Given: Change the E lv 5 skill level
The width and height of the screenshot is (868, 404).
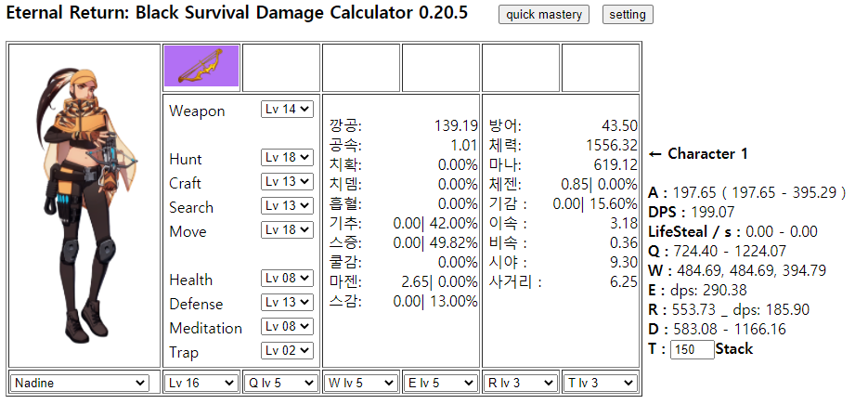Looking at the screenshot, I should click(441, 383).
